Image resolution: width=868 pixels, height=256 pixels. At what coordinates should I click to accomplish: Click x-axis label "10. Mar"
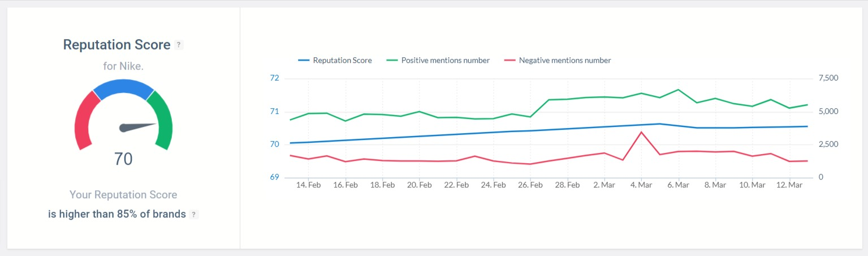click(752, 185)
